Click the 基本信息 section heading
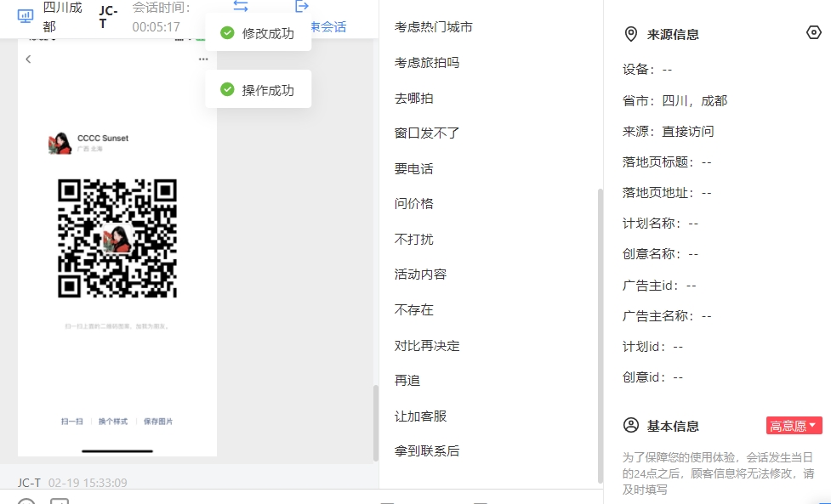The image size is (831, 504). (673, 426)
